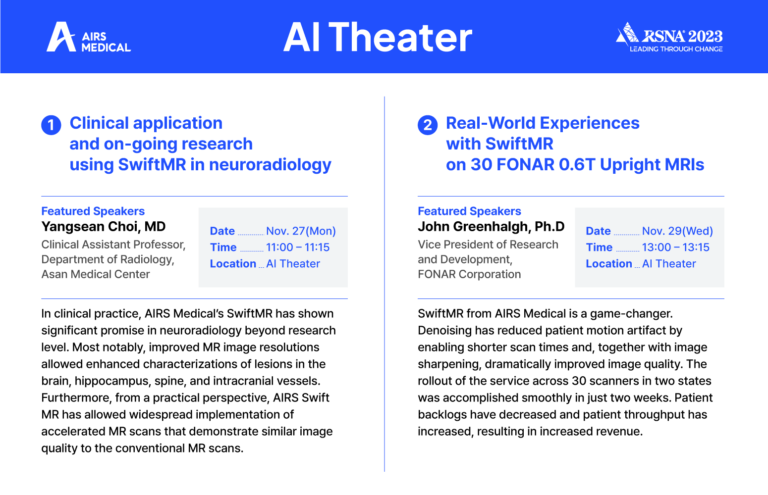The width and height of the screenshot is (768, 495).
Task: Select "using SwiftMR in neuroradiology" heading line
Action: (200, 165)
